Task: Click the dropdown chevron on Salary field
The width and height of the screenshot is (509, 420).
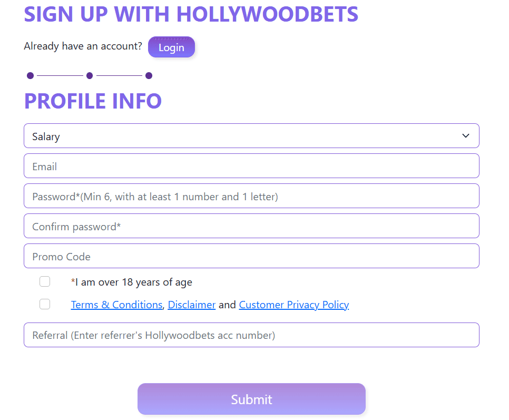Action: [466, 135]
